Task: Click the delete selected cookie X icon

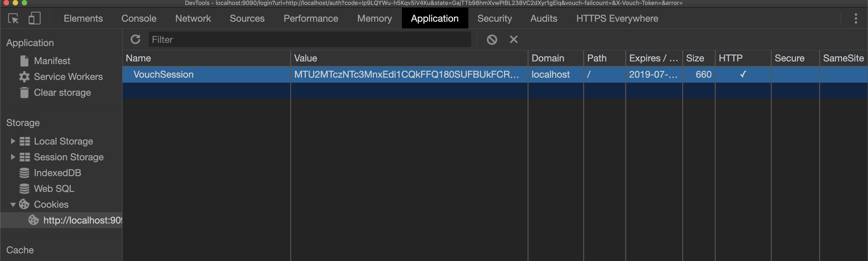Action: point(514,40)
